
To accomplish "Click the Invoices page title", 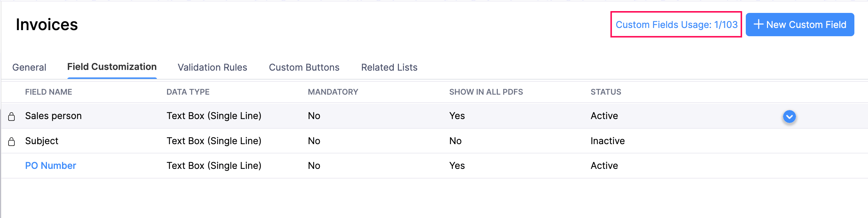I will (47, 24).
